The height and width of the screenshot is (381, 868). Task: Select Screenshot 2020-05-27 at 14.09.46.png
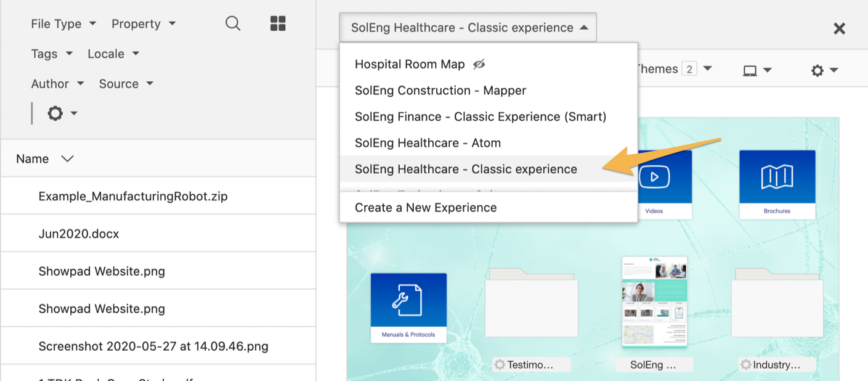click(x=158, y=346)
